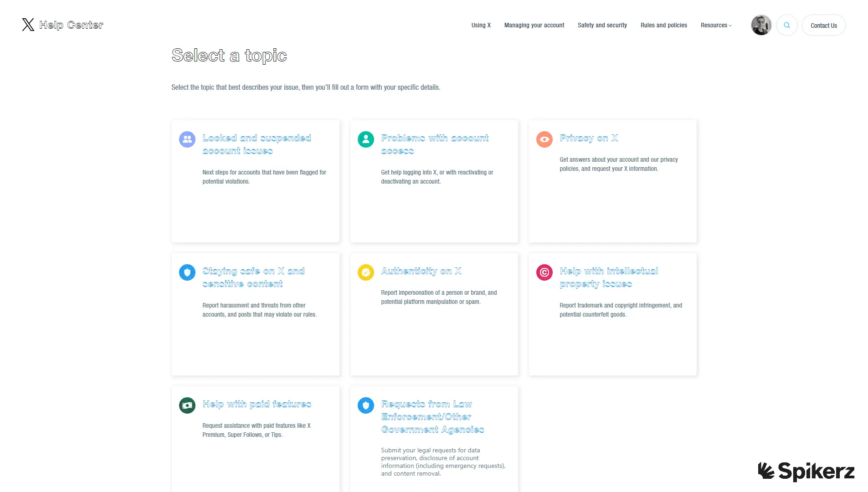The image size is (868, 492).
Task: Click text 'Submit your legal requests for data'
Action: click(430, 451)
